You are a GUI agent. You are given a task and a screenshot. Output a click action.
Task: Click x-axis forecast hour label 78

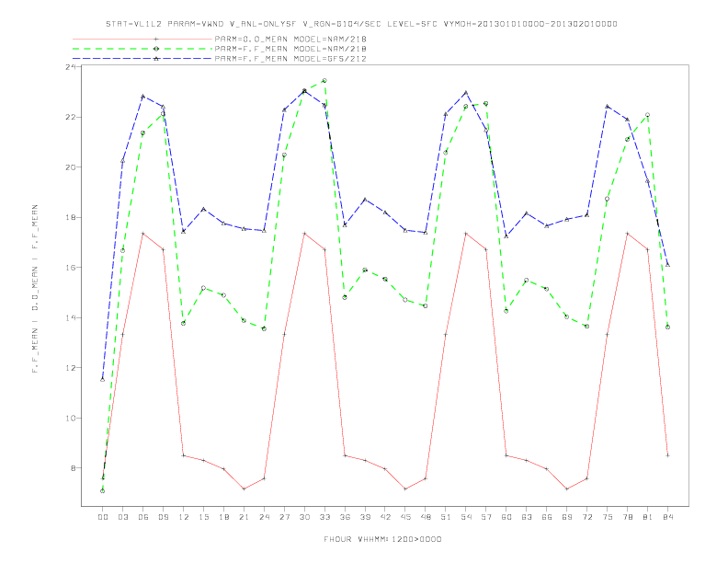pos(627,517)
